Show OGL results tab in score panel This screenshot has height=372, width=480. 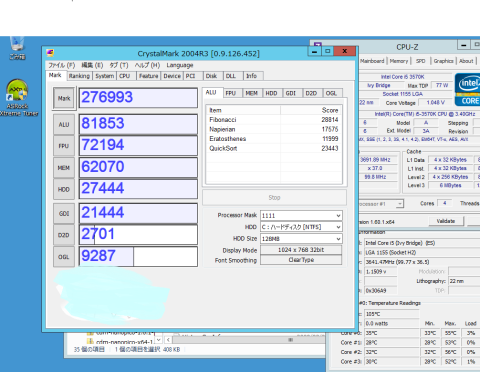click(x=333, y=93)
